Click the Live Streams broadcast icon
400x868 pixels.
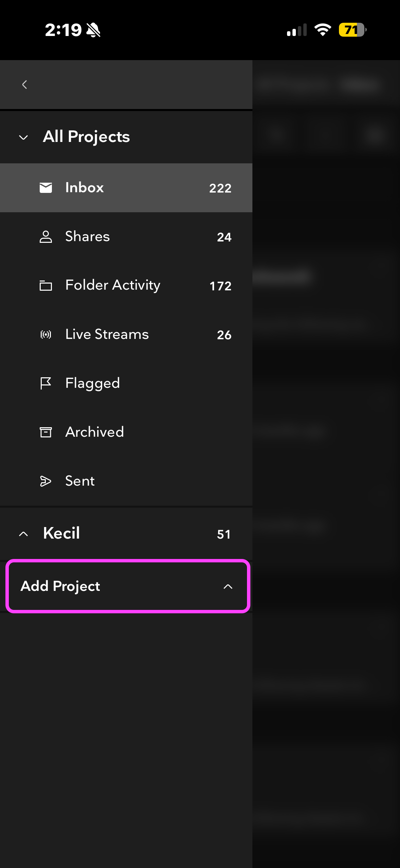click(46, 334)
